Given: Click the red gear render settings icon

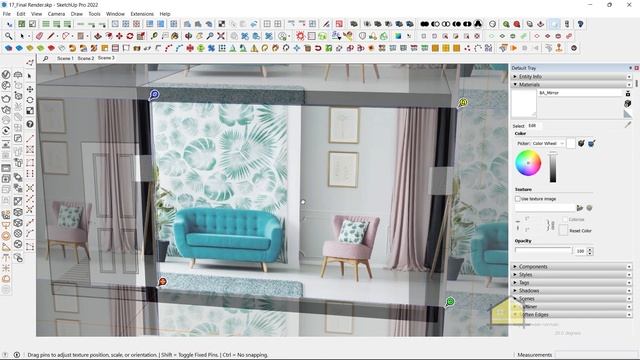Looking at the screenshot, I should tap(300, 36).
